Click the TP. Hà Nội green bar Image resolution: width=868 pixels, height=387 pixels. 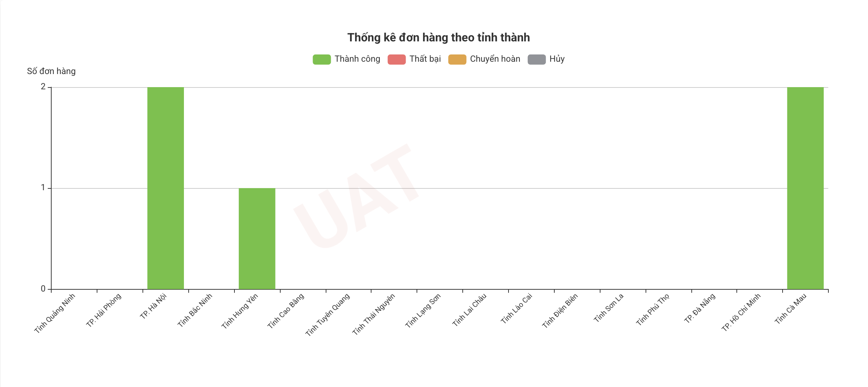point(165,188)
